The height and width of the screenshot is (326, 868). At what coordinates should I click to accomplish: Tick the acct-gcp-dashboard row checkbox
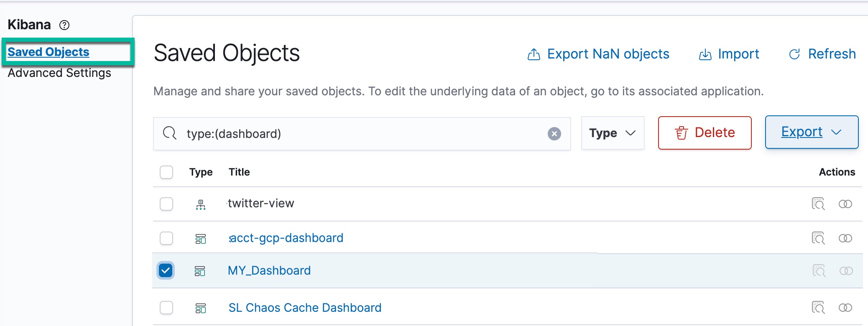coord(166,238)
